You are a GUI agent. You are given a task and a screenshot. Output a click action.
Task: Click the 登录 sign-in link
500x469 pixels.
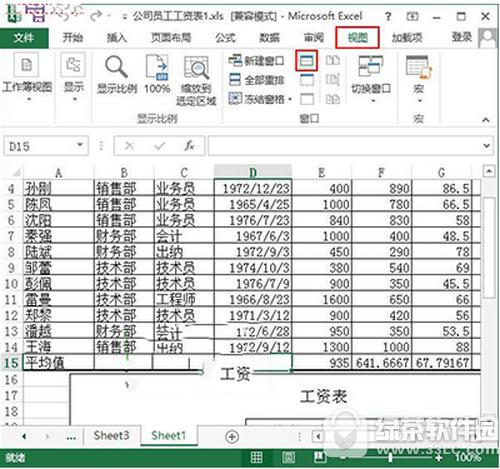(x=462, y=37)
